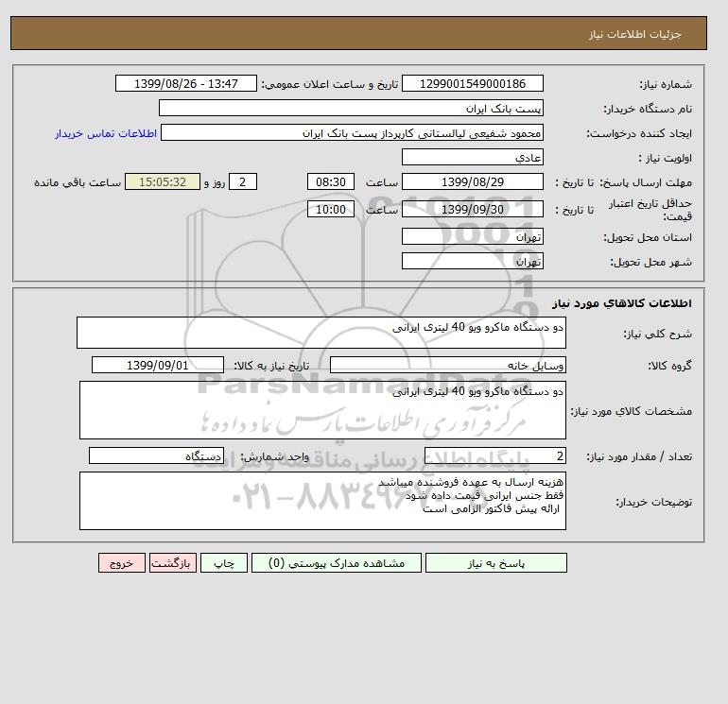Click the need date field 1399/09/01
Viewport: 728px width, 704px height.
tap(158, 365)
